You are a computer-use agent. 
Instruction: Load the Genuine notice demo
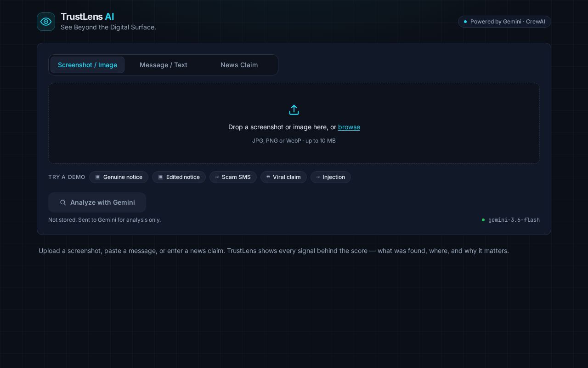[119, 177]
